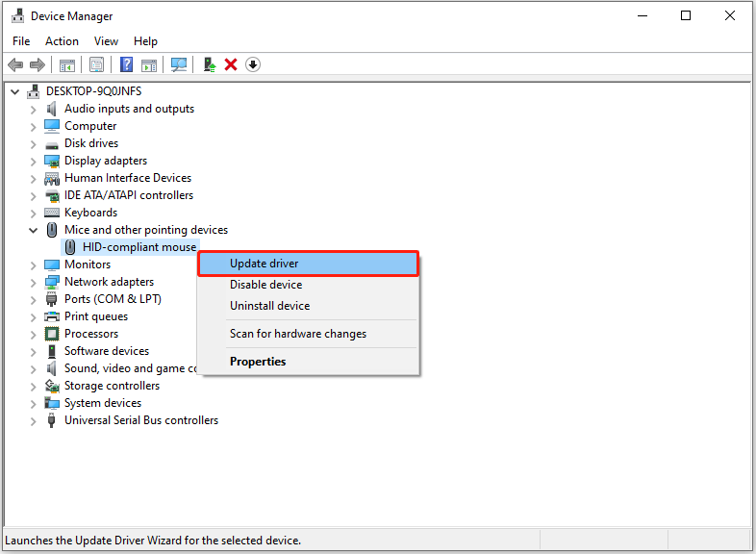Click the IDE ATA/ATAPI controllers icon
756x554 pixels.
(x=52, y=196)
